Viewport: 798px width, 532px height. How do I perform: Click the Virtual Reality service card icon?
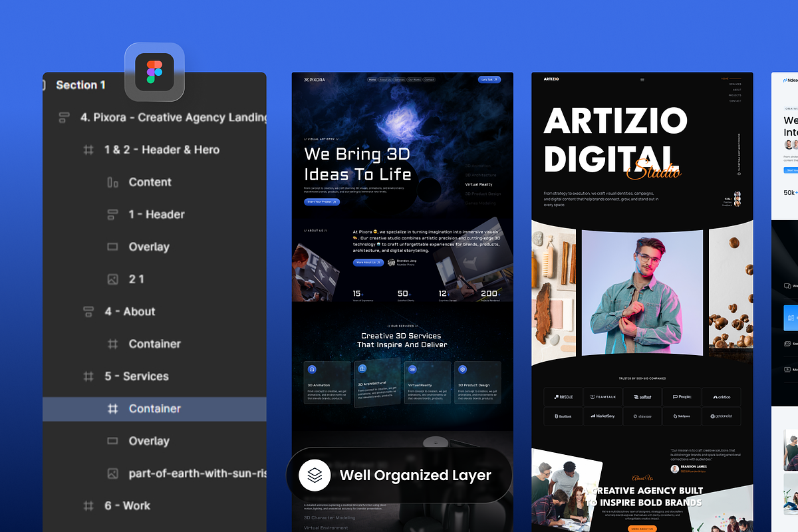tap(412, 369)
